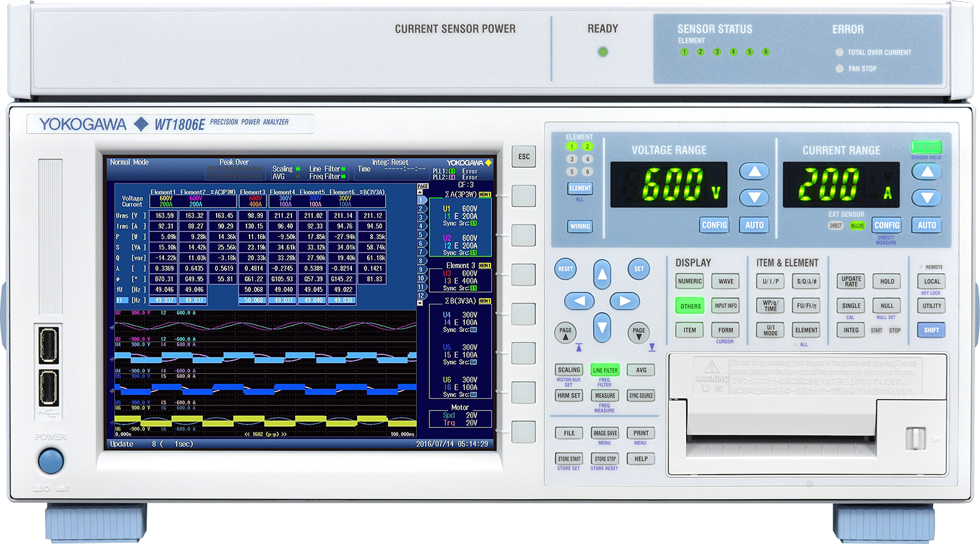This screenshot has height=544, width=980.
Task: Enable the SCALING key
Action: [569, 370]
